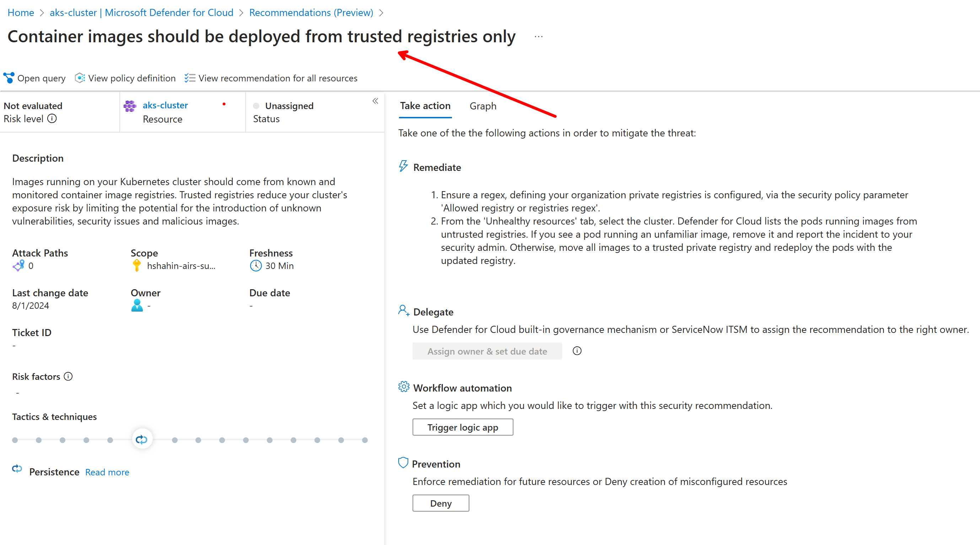Click breadcrumb chevron after Recommendations (Preview)
Image resolution: width=980 pixels, height=545 pixels.
[x=382, y=12]
